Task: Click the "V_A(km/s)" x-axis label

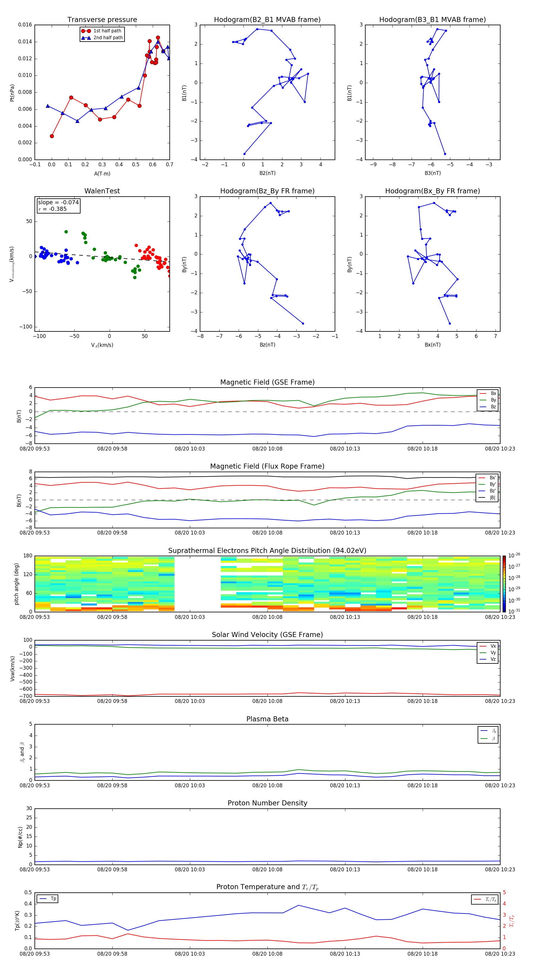Action: (102, 345)
